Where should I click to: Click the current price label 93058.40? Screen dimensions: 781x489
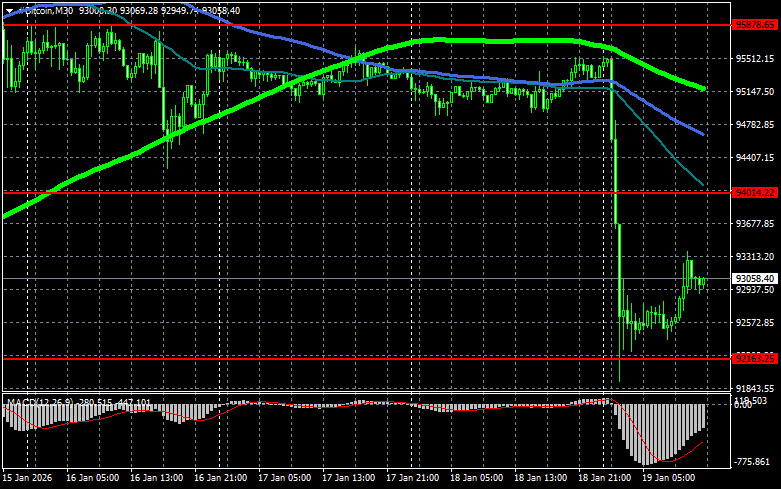point(755,278)
